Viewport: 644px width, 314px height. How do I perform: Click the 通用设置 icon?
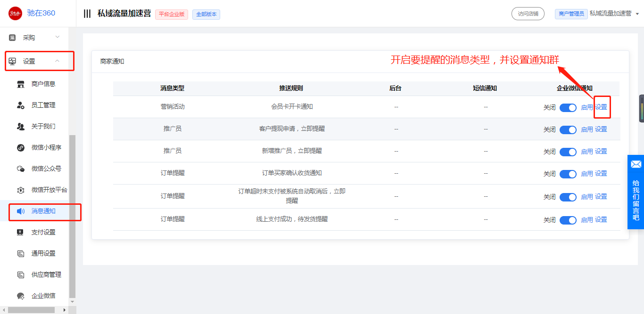(x=21, y=254)
